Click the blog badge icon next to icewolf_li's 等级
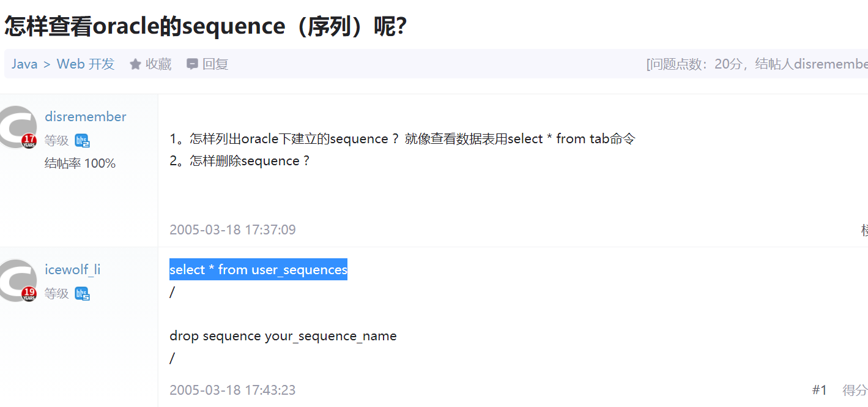 point(82,294)
